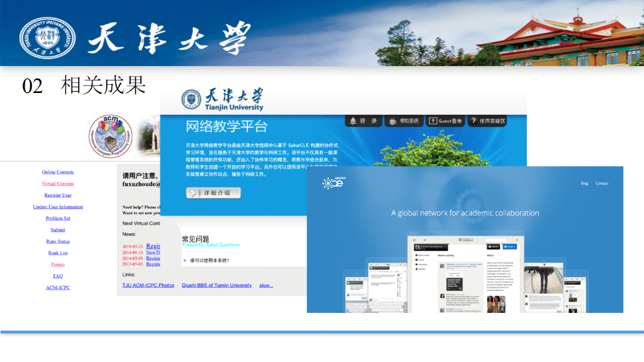Screen dimensions: 644x362
Task: Click the More... link
Action: 266,285
